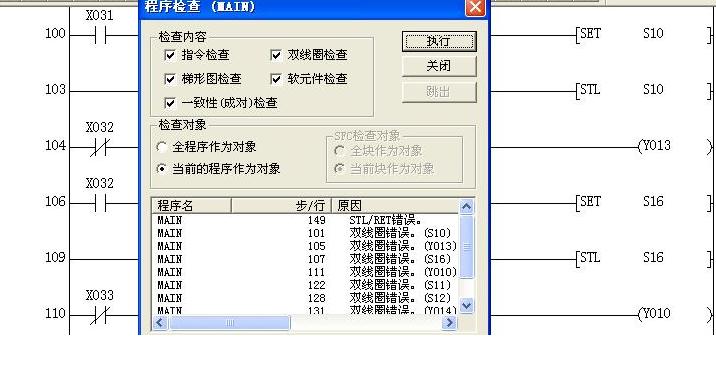Click the horizontal scroll-right arrow
The width and height of the screenshot is (716, 384).
[x=449, y=323]
